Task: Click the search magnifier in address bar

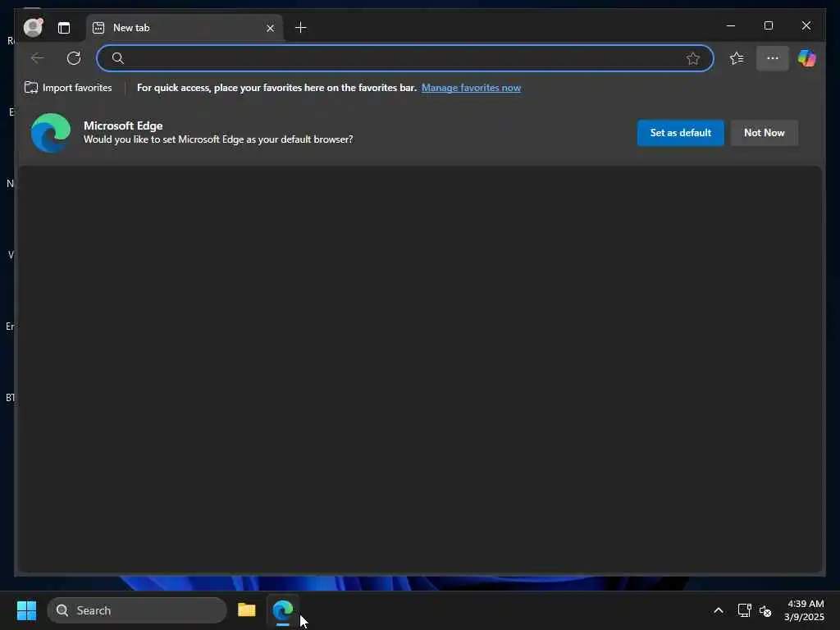Action: [118, 58]
